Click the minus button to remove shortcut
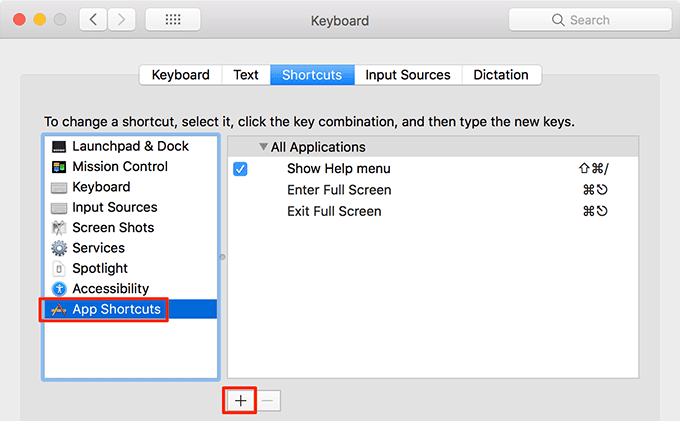Image resolution: width=680 pixels, height=421 pixels. pos(268,400)
